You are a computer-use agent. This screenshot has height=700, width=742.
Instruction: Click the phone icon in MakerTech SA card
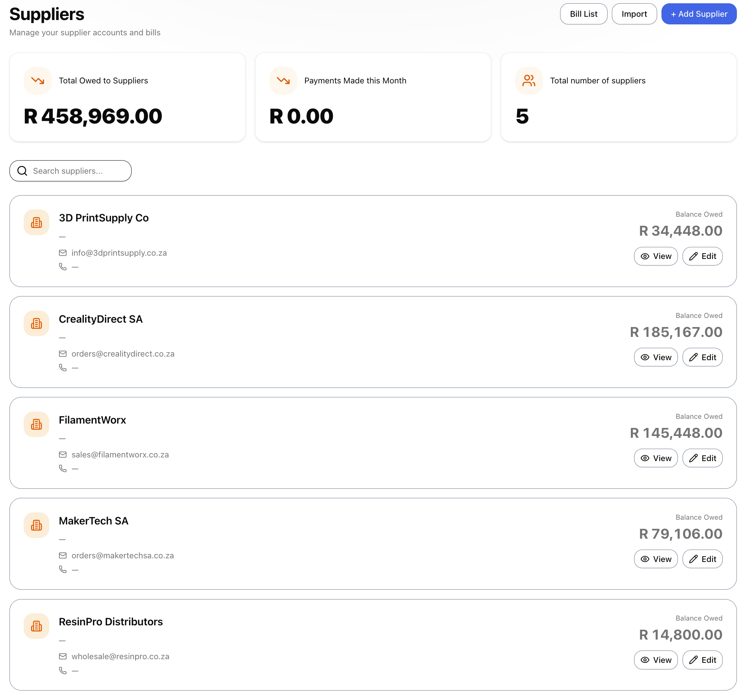point(63,569)
